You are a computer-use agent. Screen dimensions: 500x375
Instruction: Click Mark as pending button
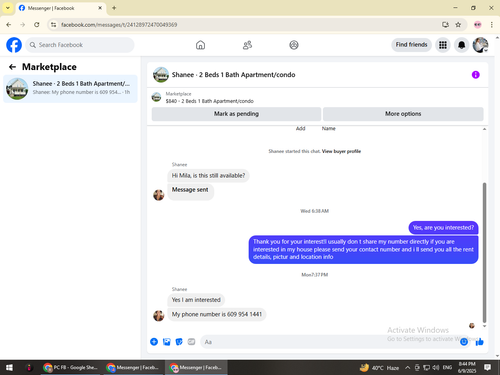coord(236,114)
